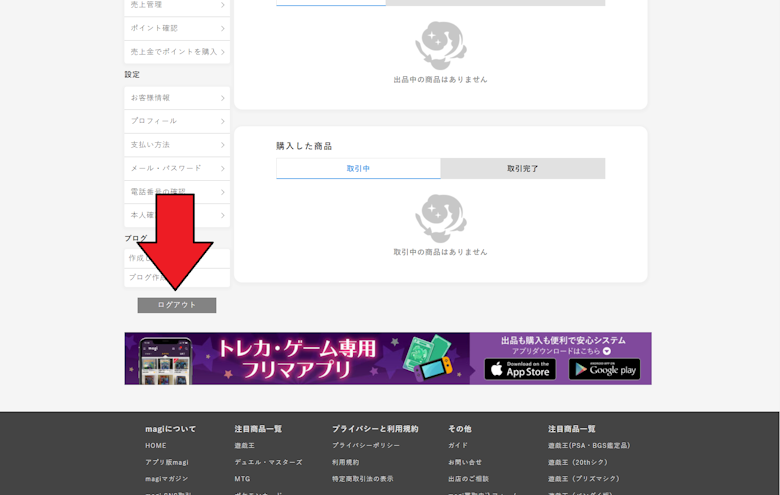780x495 pixels.
Task: Click the empty purchases mascot icon
Action: coord(440,218)
